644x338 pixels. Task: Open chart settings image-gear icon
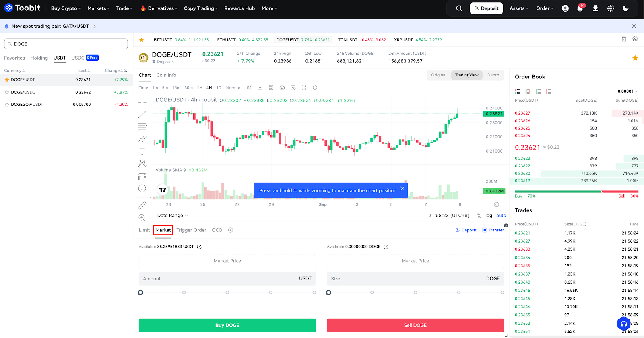click(293, 88)
